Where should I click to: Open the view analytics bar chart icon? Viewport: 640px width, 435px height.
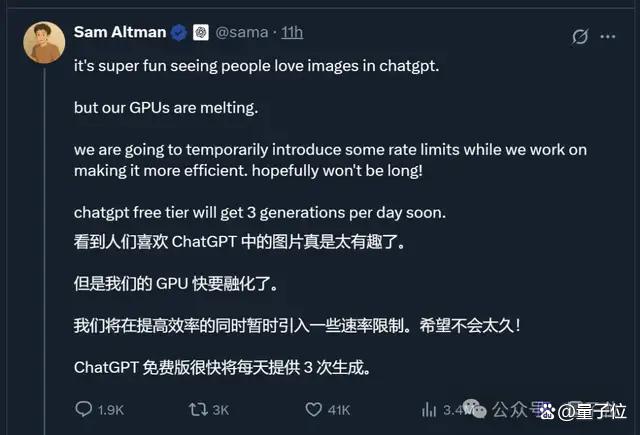429,409
